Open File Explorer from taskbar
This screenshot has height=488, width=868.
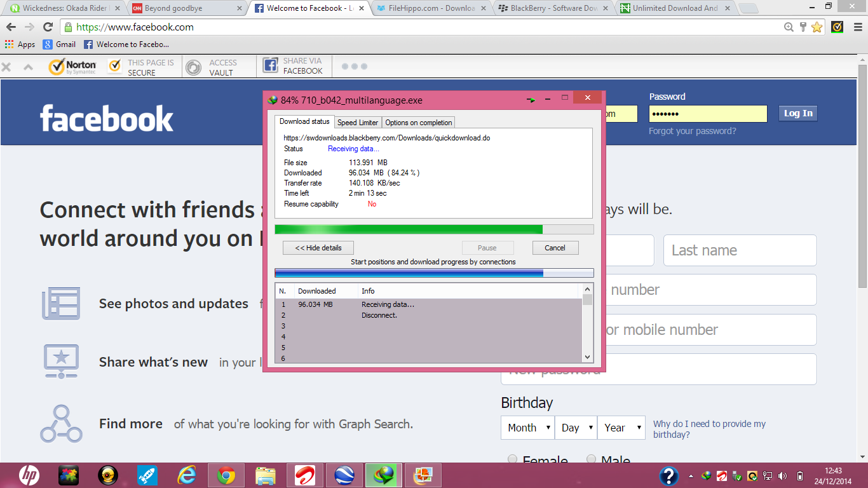(266, 475)
